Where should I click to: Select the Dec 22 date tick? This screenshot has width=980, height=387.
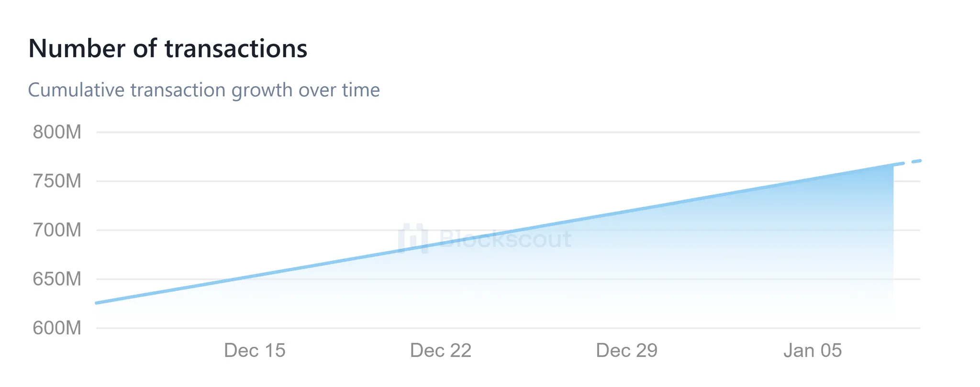(441, 351)
